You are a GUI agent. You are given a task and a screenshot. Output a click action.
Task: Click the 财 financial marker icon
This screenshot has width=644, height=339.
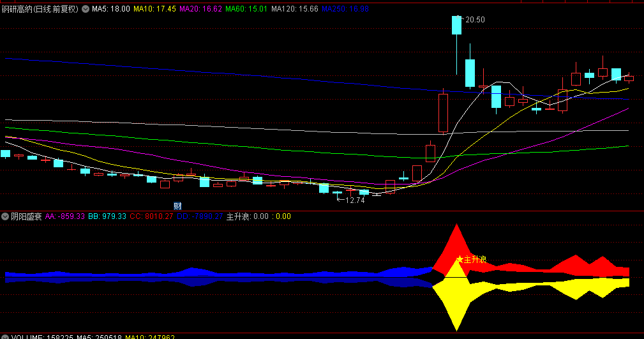(x=177, y=206)
